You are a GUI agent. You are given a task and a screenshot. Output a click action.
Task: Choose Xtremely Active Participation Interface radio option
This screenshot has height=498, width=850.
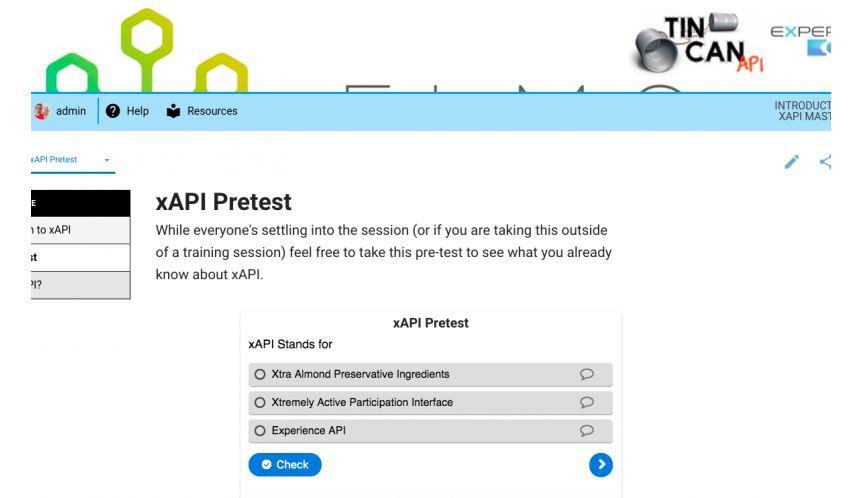tap(260, 402)
